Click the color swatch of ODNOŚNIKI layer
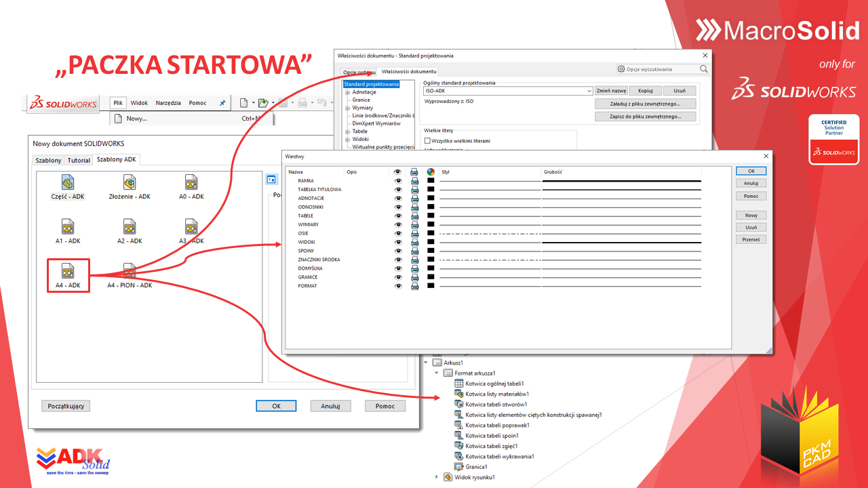Viewport: 868px width, 488px height. click(x=431, y=207)
